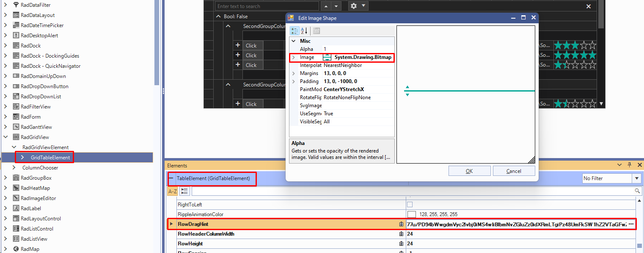This screenshot has width=644, height=253.
Task: Select RadHeatMap in the control tree
Action: click(x=35, y=188)
